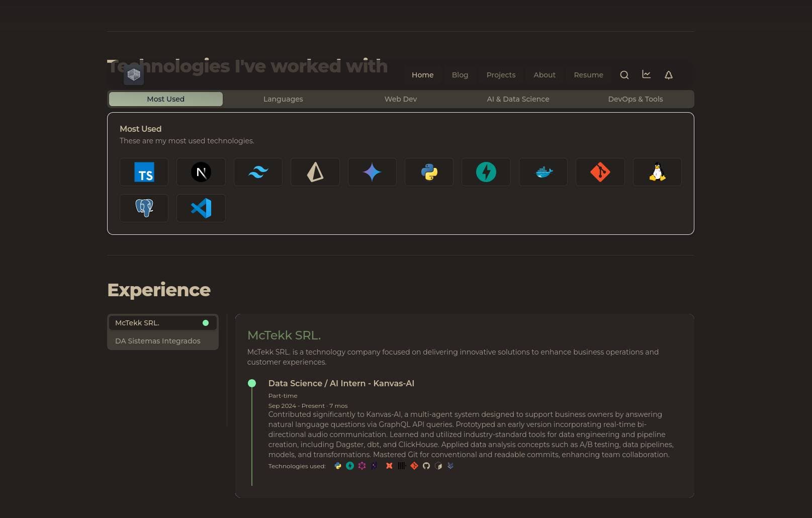Click the ClickHouse bars icon under Technologies used

coord(402,466)
